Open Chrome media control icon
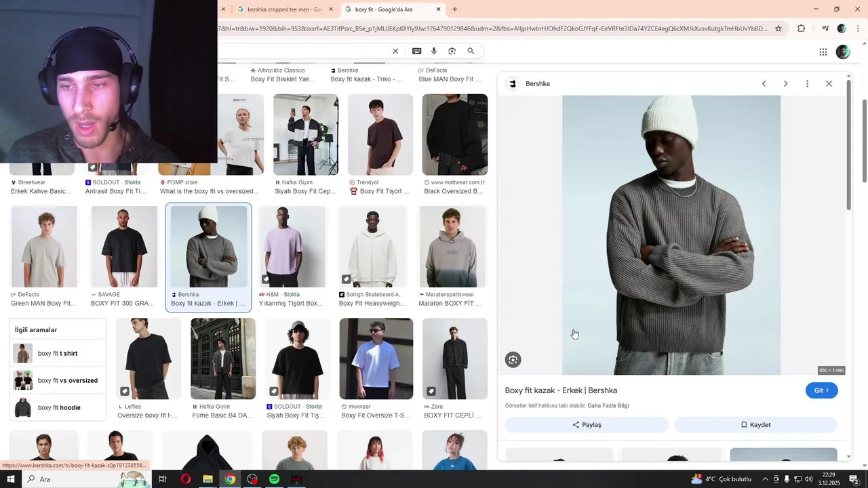Screen dimensions: 868x488 [825, 28]
